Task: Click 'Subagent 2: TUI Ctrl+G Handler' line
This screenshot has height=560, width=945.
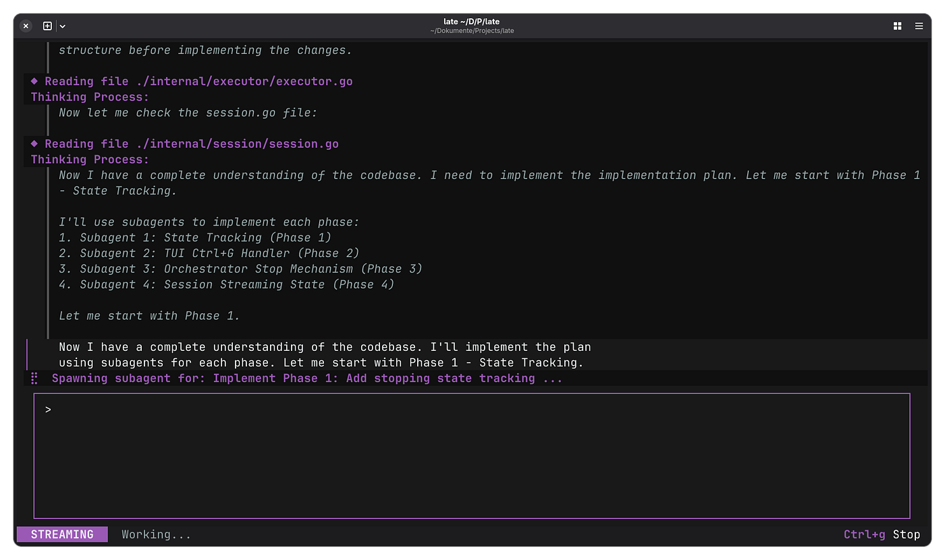Action: click(209, 253)
